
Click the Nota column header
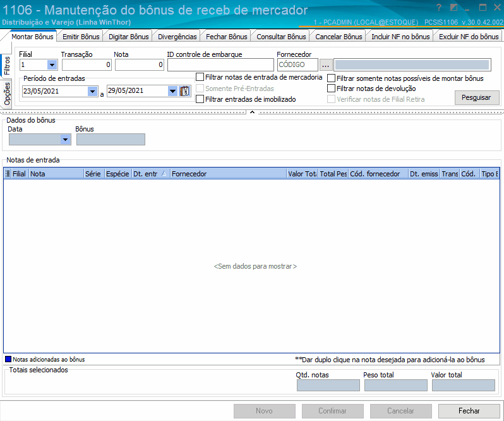pyautogui.click(x=57, y=174)
